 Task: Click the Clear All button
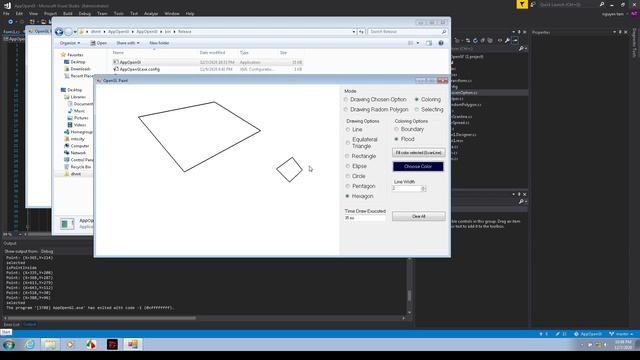(418, 216)
